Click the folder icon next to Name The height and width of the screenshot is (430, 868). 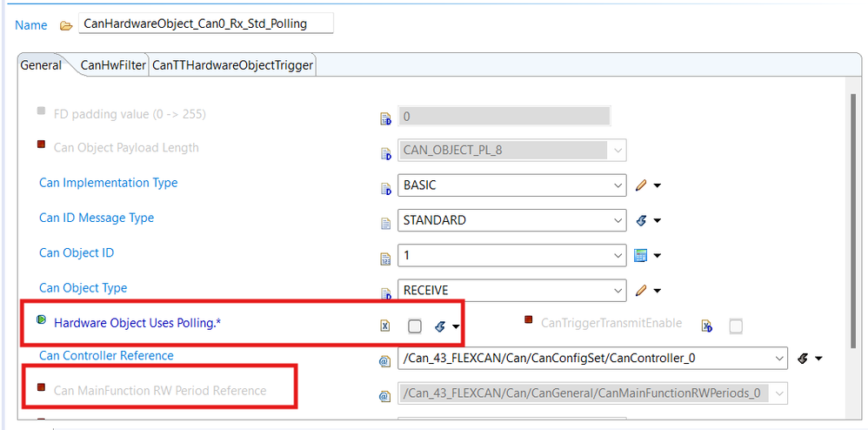(x=65, y=25)
